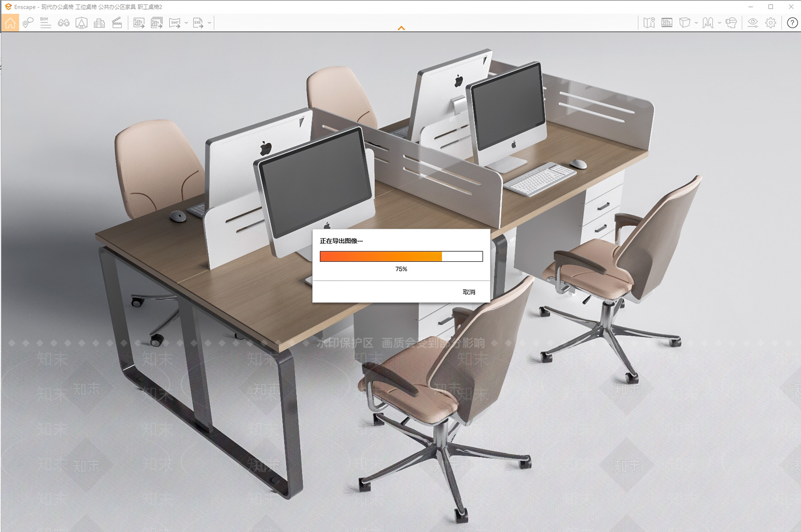Click the 75% progress text
Viewport: 801px width, 532px height.
tap(401, 269)
